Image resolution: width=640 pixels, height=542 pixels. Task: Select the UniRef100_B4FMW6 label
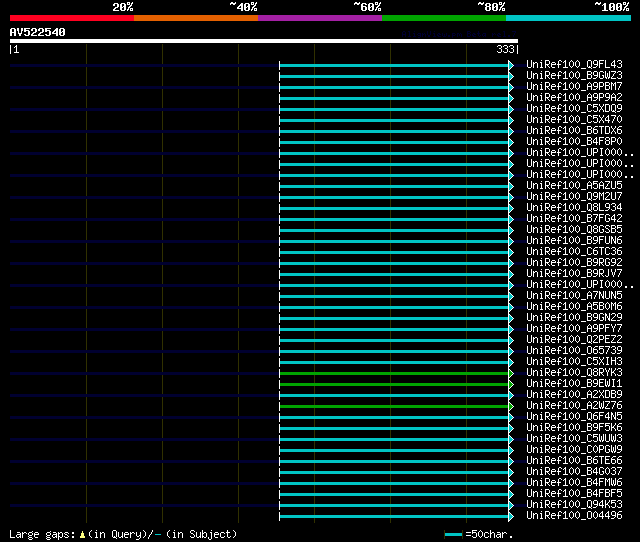(574, 483)
